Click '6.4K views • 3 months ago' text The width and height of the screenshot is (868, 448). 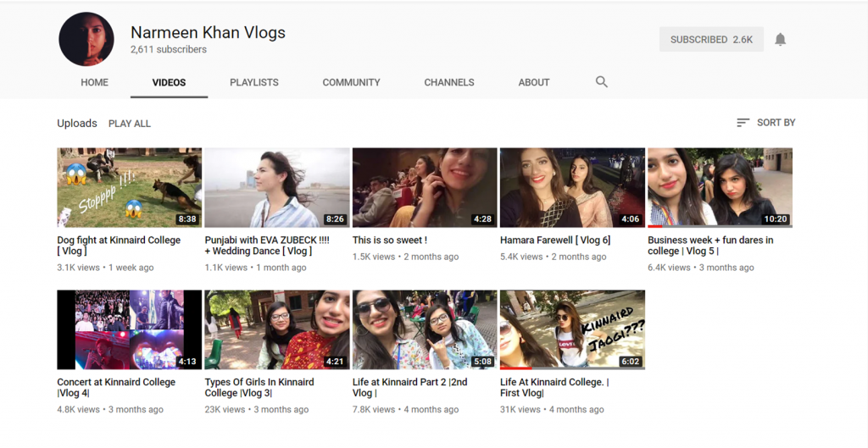pyautogui.click(x=701, y=267)
